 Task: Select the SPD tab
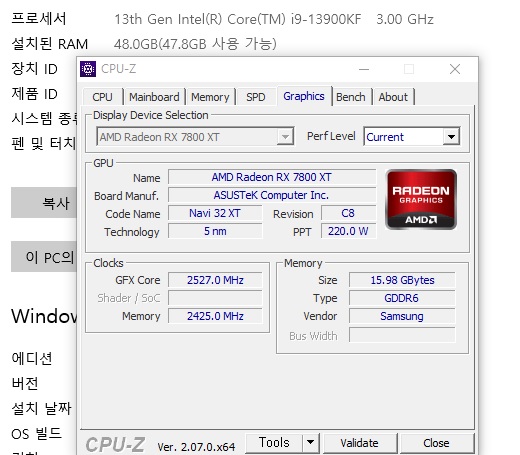(x=256, y=97)
